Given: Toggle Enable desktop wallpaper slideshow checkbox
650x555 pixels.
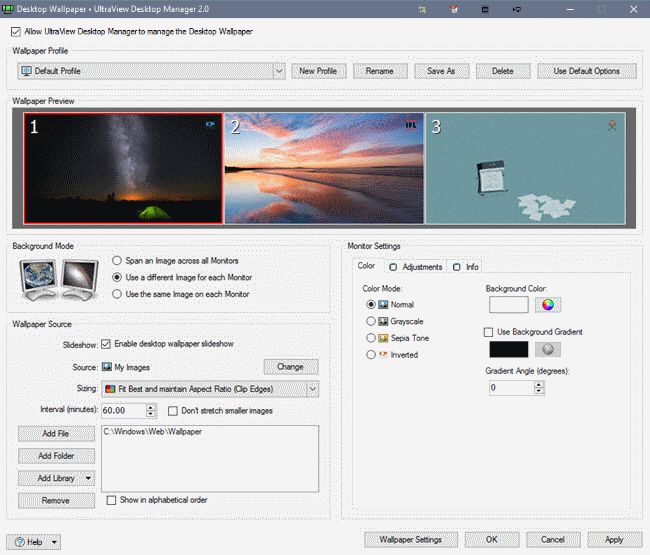Looking at the screenshot, I should [x=106, y=344].
